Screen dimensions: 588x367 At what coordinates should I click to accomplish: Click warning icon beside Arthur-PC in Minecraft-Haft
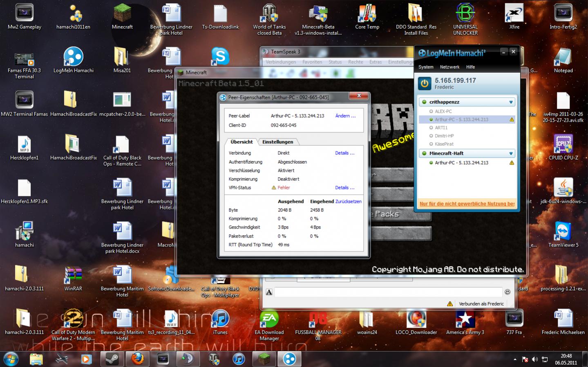(511, 162)
